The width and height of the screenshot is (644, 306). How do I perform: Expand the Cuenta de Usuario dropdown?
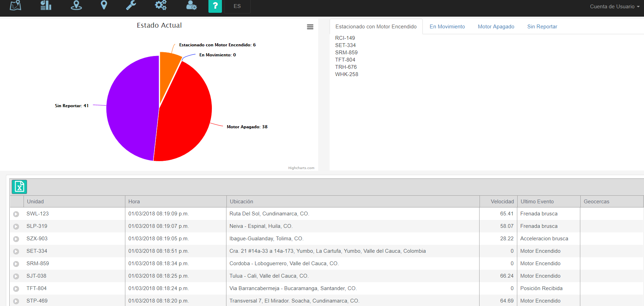click(615, 7)
